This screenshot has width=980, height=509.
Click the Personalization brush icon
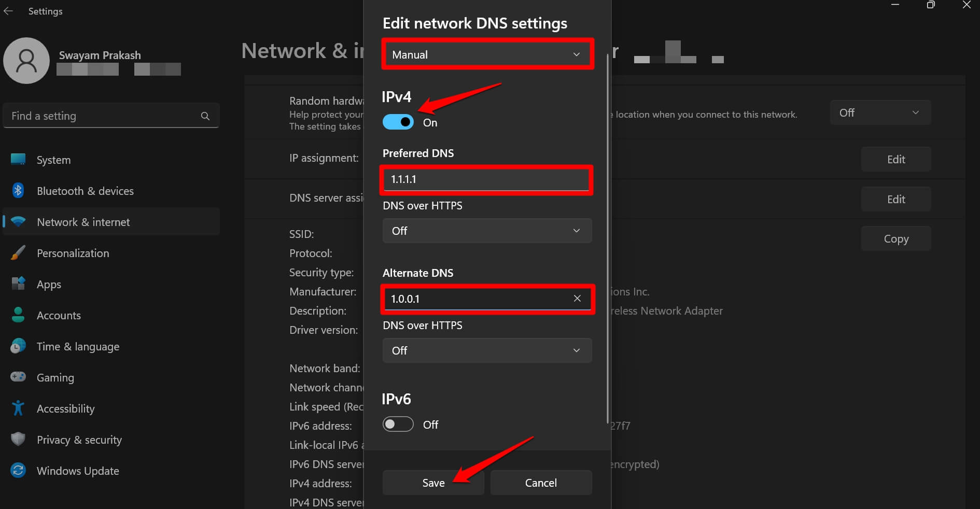coord(18,253)
